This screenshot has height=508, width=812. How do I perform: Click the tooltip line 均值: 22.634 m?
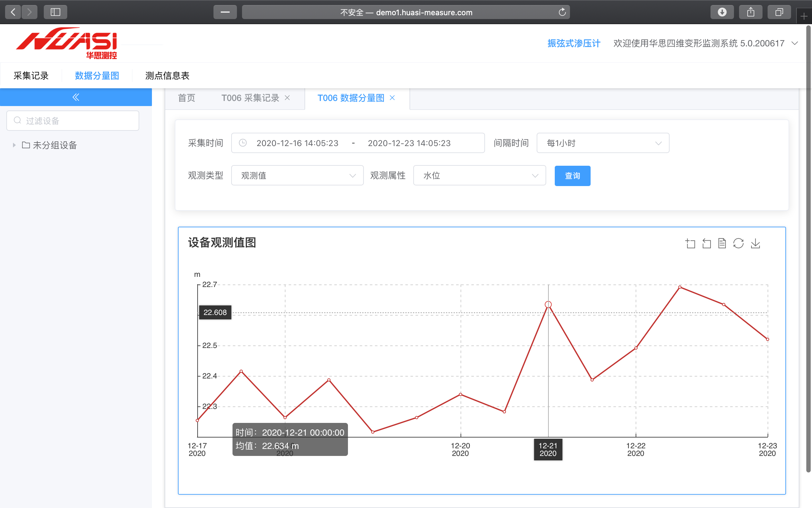(267, 446)
